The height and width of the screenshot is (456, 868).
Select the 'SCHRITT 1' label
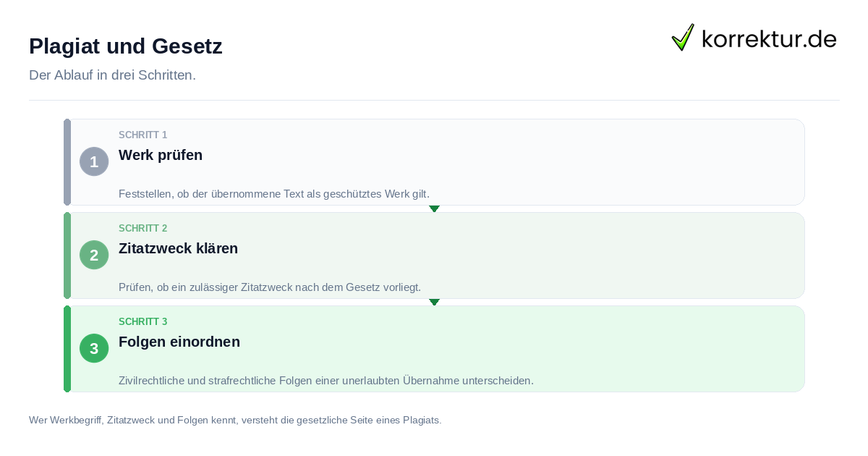click(x=143, y=135)
